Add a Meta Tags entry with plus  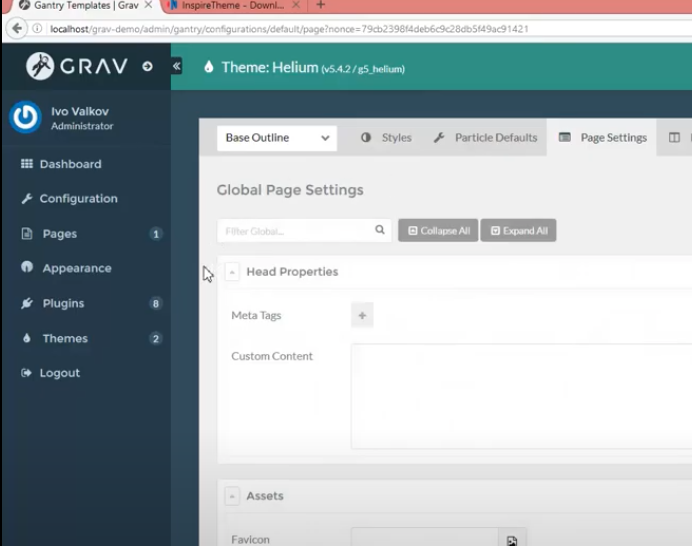(x=362, y=315)
